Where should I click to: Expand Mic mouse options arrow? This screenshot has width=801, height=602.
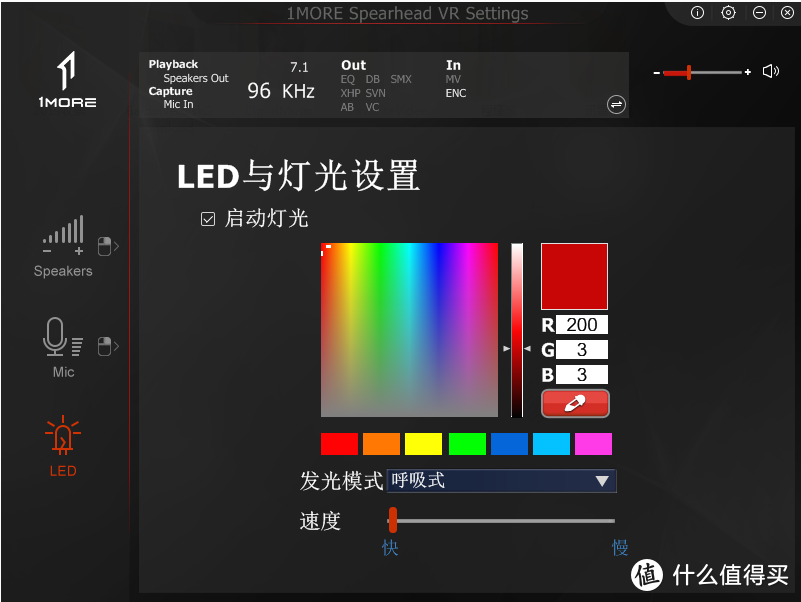108,346
